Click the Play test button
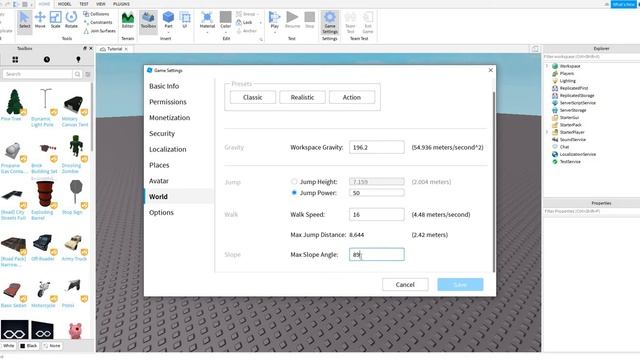The image size is (640, 360). coord(275,20)
